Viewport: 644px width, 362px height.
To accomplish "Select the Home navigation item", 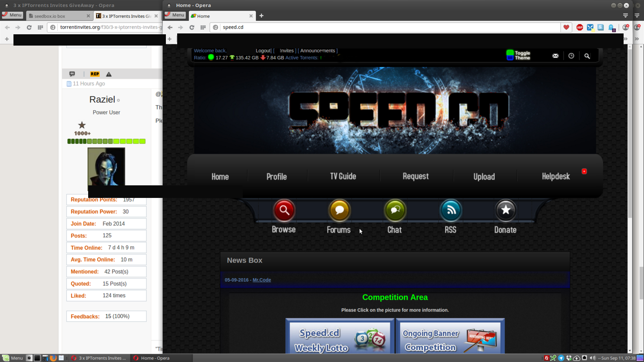I will pyautogui.click(x=220, y=177).
